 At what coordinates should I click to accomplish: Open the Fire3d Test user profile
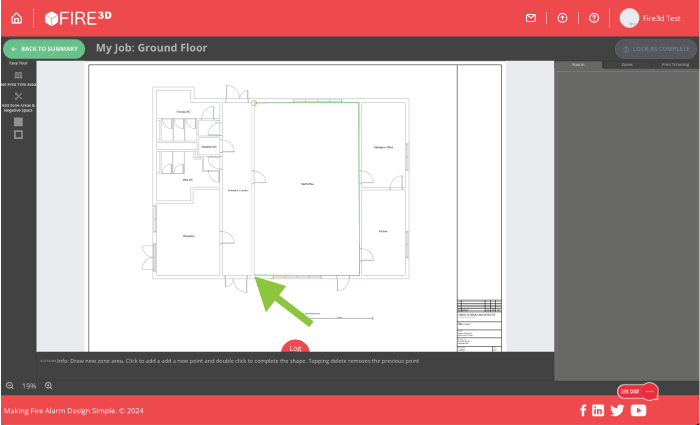(x=656, y=18)
